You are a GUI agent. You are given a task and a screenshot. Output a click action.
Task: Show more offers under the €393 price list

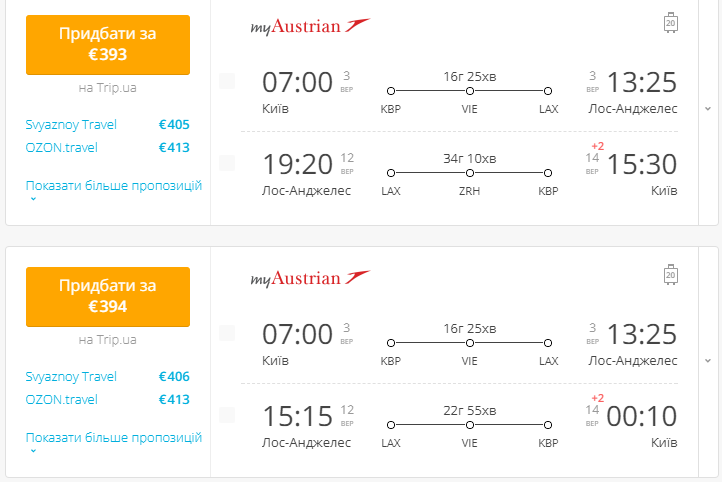pos(114,186)
